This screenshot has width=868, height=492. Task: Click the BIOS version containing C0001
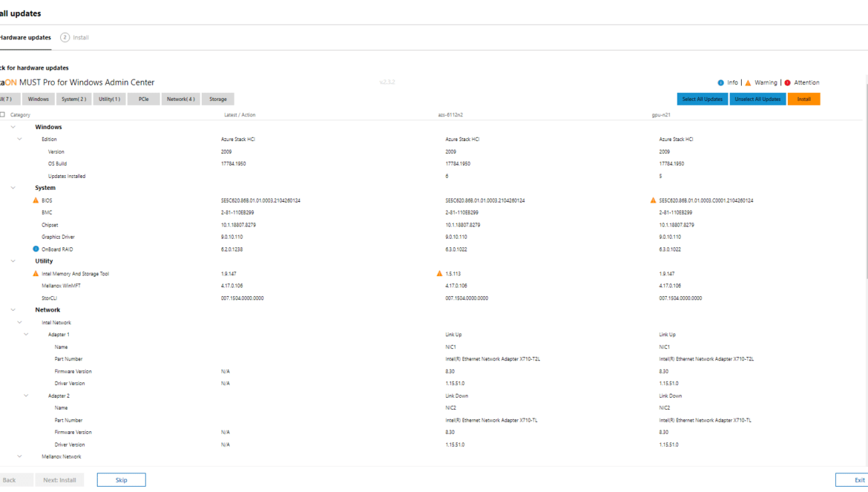click(706, 200)
